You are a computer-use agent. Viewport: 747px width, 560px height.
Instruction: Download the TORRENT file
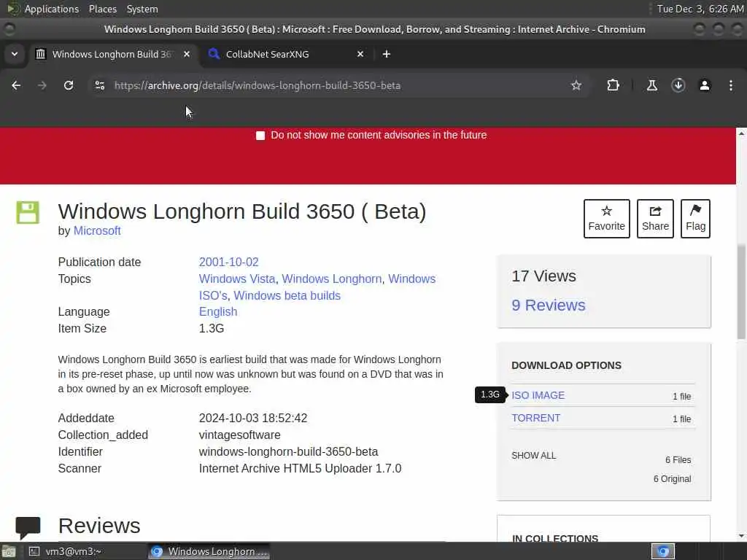pyautogui.click(x=536, y=418)
